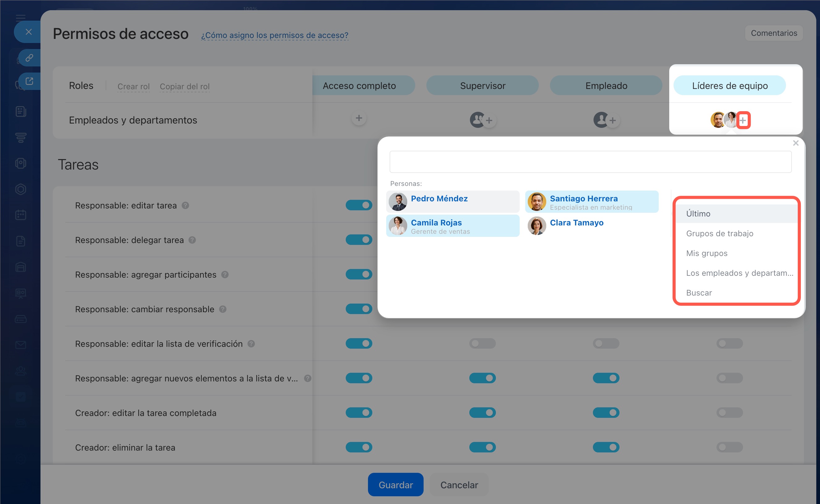Toggle editar lista de verificación for Supervisor
Image resolution: width=820 pixels, height=504 pixels.
pos(482,343)
